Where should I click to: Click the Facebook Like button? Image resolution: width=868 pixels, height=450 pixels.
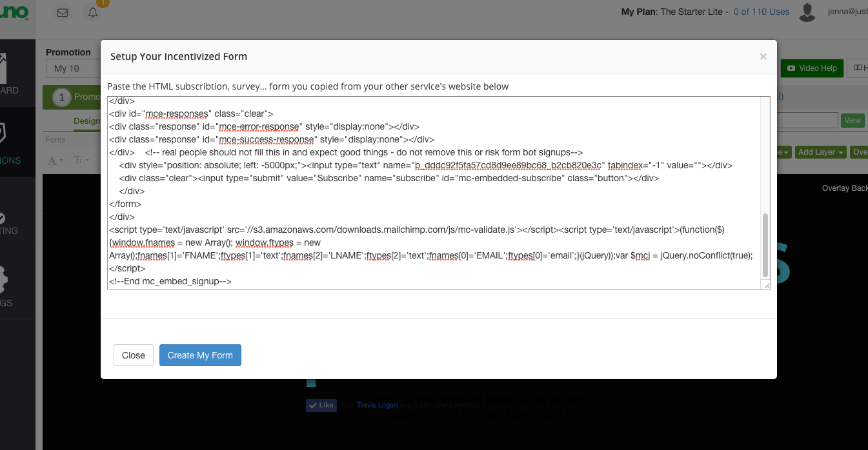coord(321,405)
